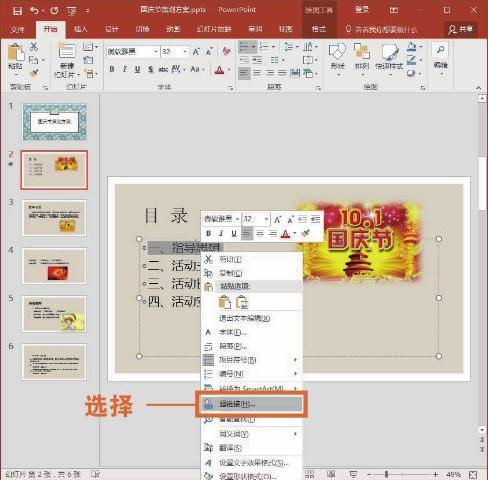Open the File tab
The width and height of the screenshot is (488, 480).
pyautogui.click(x=17, y=30)
